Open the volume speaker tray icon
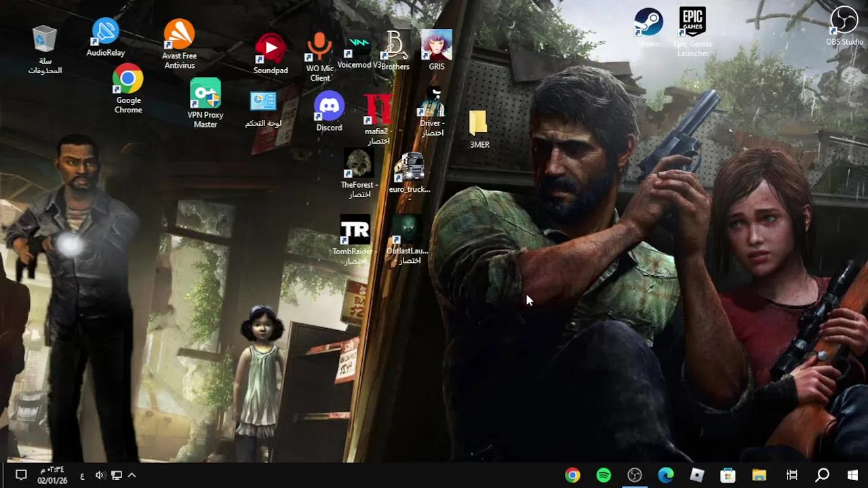 point(100,475)
